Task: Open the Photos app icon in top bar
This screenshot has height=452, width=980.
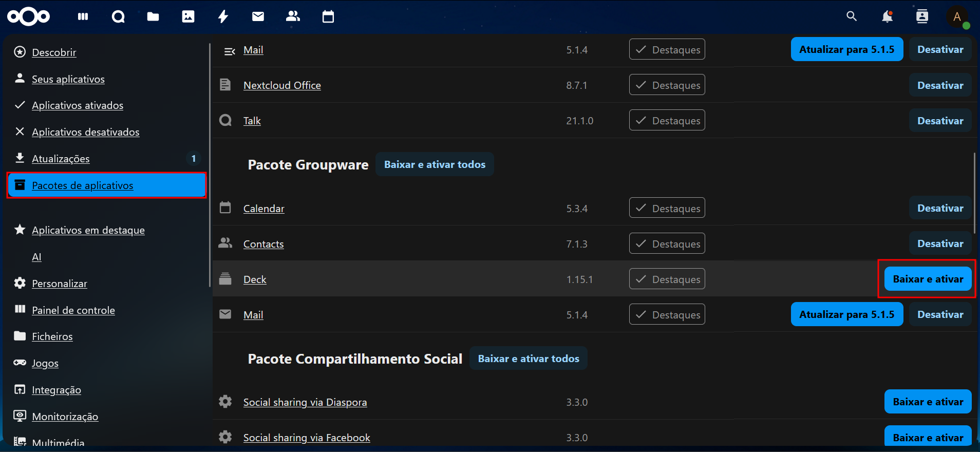Action: (x=188, y=16)
